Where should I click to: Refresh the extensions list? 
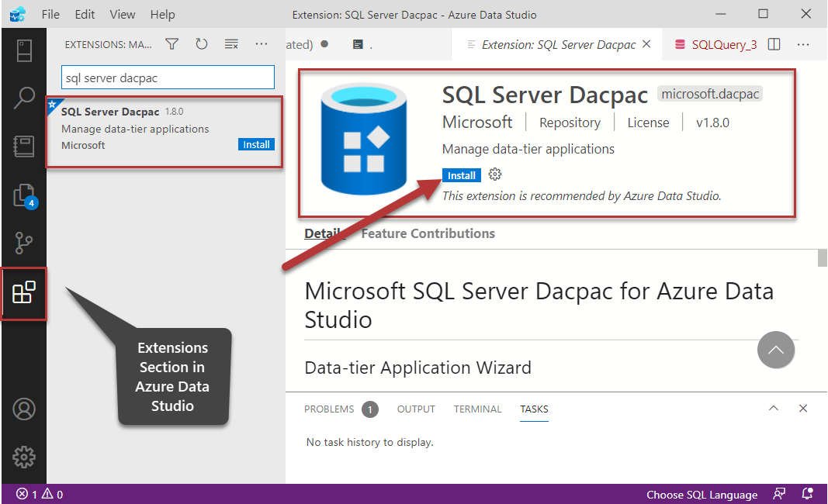click(202, 44)
